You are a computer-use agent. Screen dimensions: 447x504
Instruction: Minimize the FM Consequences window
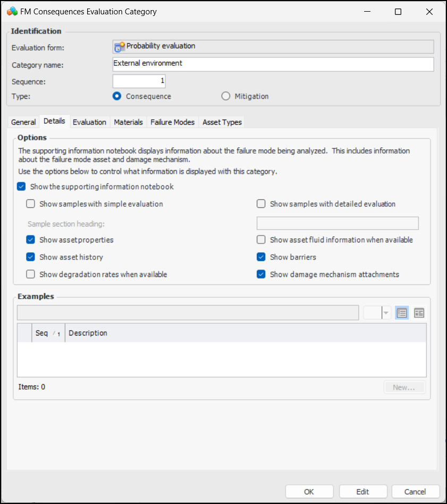(366, 12)
